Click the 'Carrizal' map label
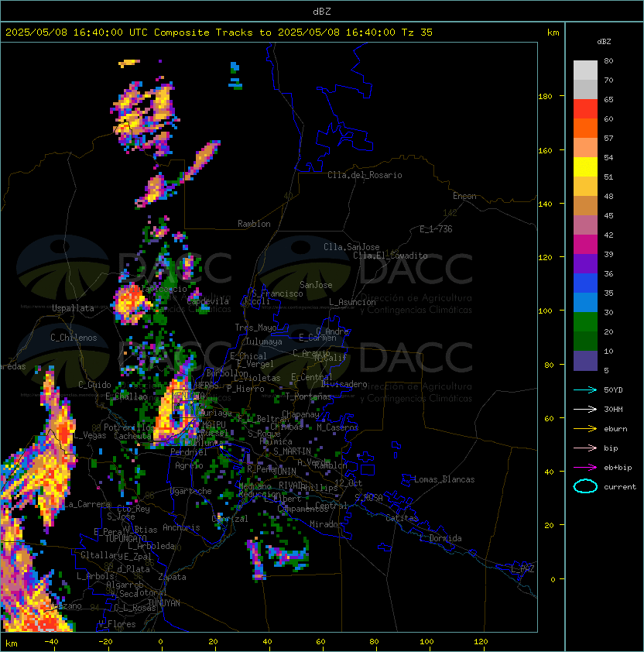The image size is (644, 652). (230, 519)
